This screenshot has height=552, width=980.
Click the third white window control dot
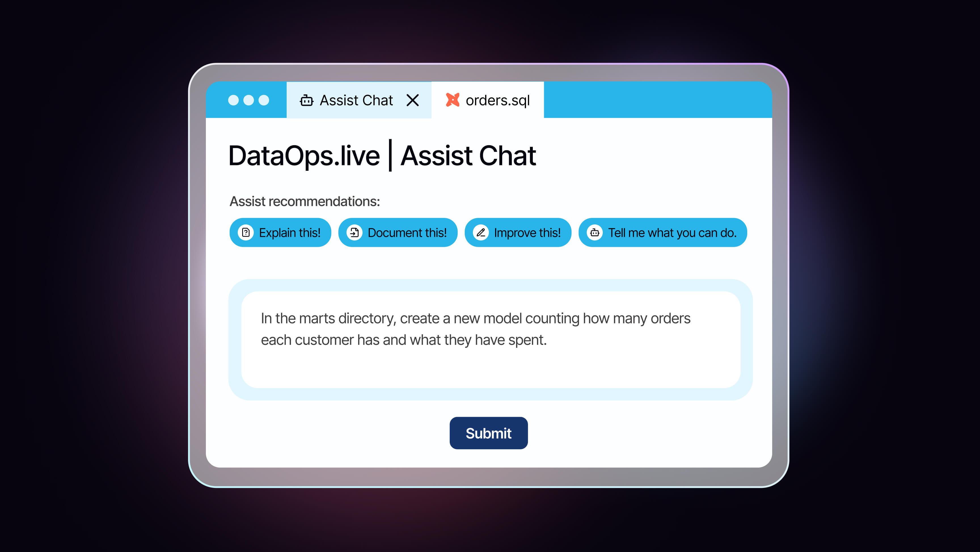click(x=264, y=100)
